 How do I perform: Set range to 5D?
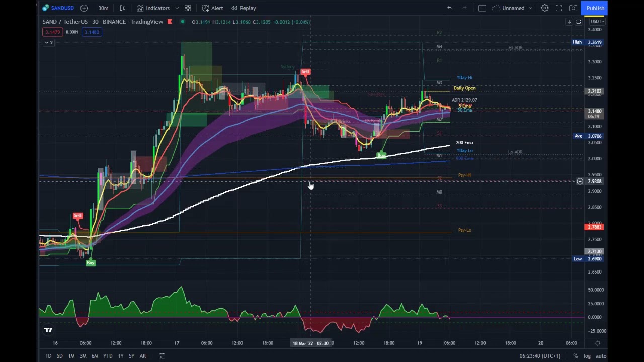point(59,356)
